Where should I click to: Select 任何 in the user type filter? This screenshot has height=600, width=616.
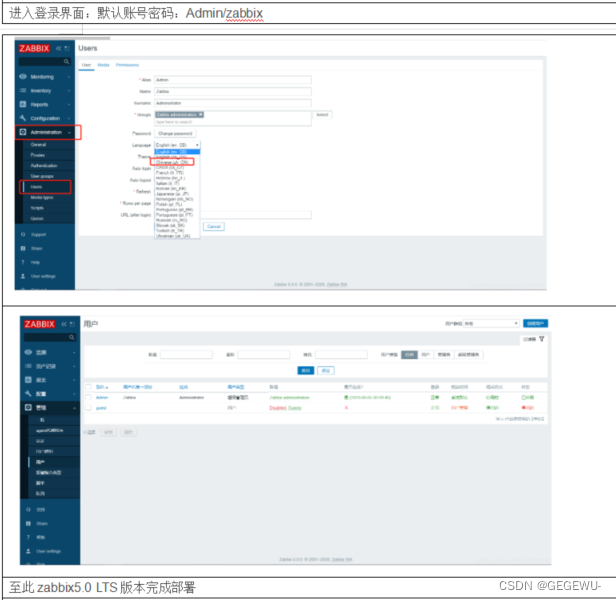(409, 354)
